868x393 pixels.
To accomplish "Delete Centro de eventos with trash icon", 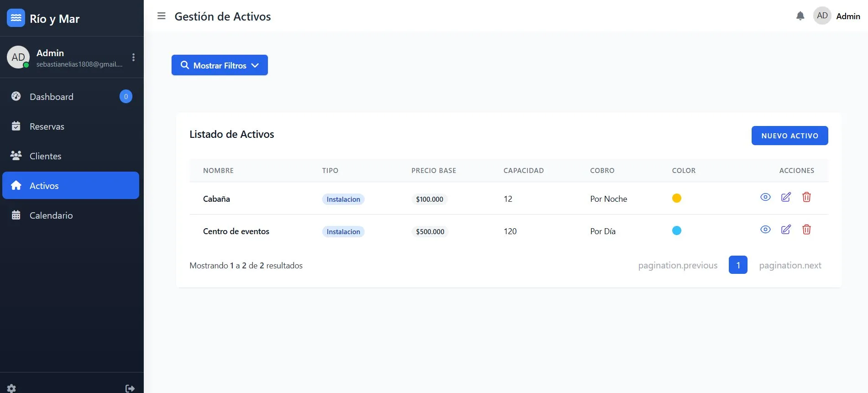I will coord(806,229).
